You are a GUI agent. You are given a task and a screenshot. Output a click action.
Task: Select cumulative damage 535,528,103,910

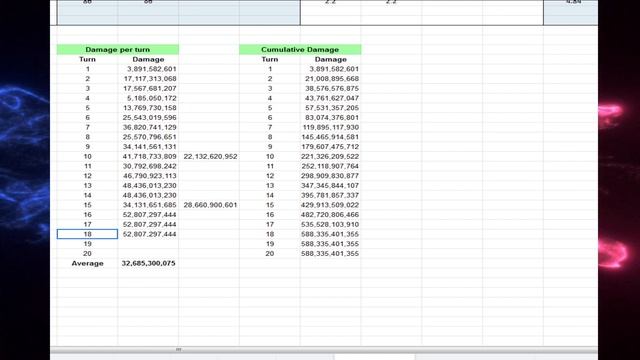(331, 224)
